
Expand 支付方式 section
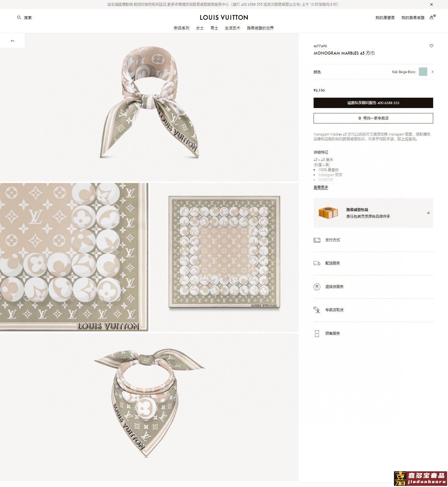point(373,240)
